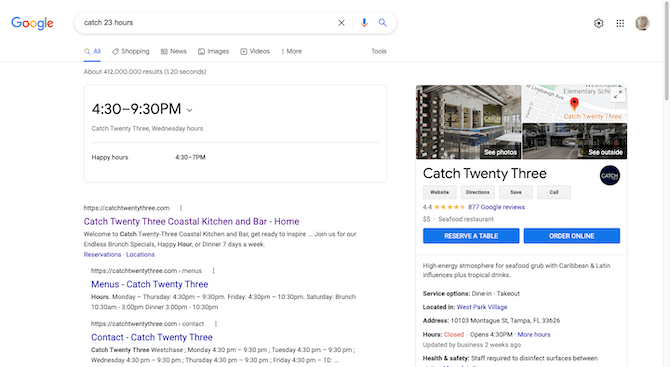Click the '4:30–7PM' happy hours value
670x367 pixels.
tap(191, 157)
